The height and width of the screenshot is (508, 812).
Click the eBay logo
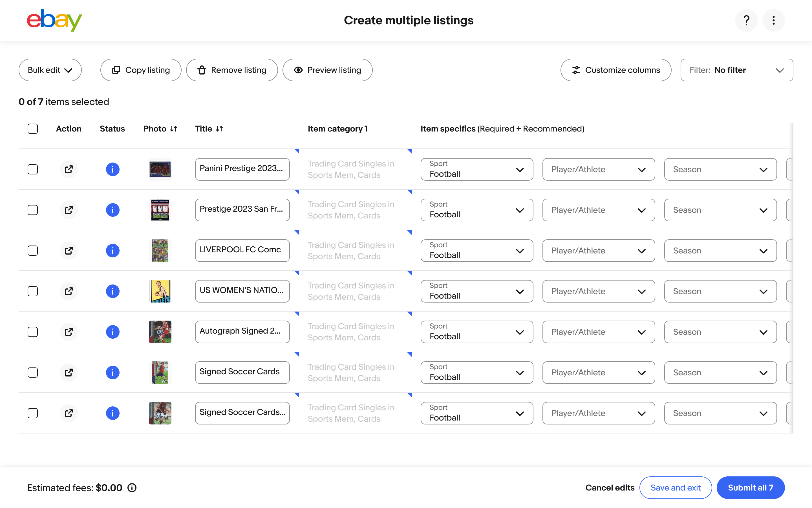click(x=54, y=20)
